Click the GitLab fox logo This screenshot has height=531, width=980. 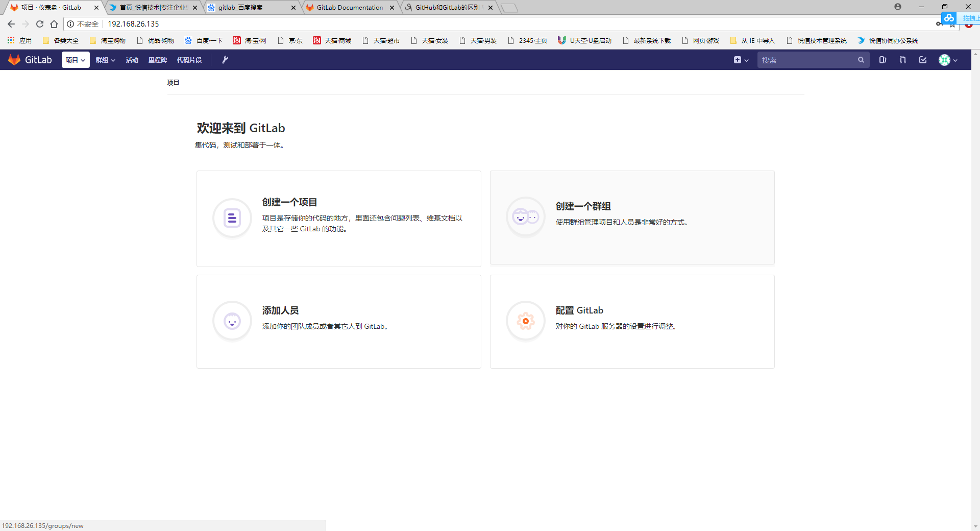(x=14, y=60)
